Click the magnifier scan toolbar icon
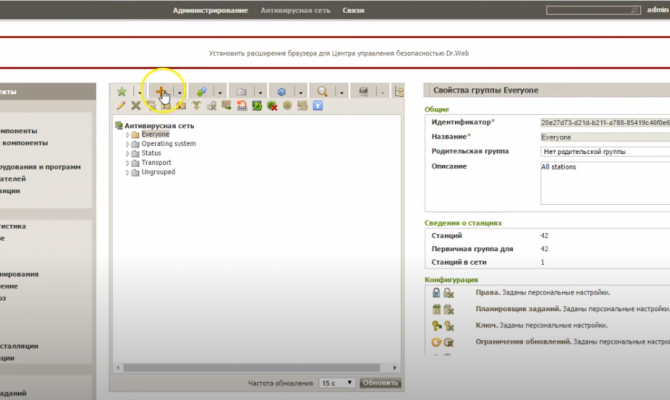The height and width of the screenshot is (400, 670). pyautogui.click(x=322, y=91)
